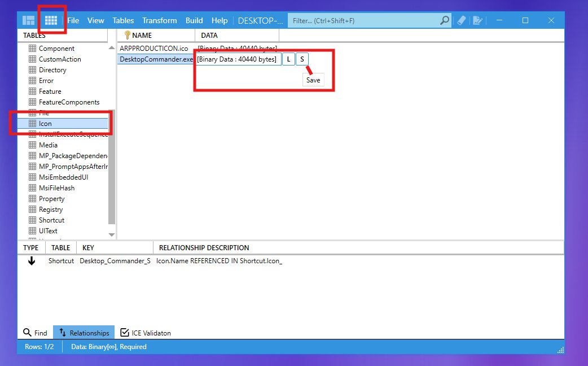This screenshot has height=366, width=588.
Task: Select the MP_PromptAppsAfterInstall table
Action: pos(73,167)
